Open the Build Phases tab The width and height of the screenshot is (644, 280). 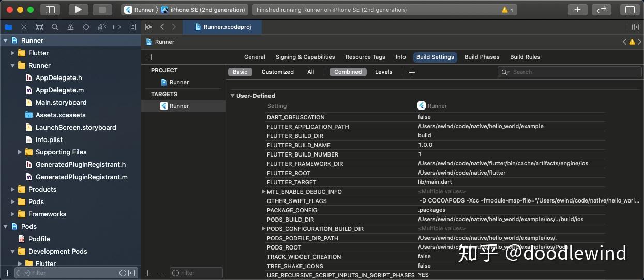click(x=482, y=57)
